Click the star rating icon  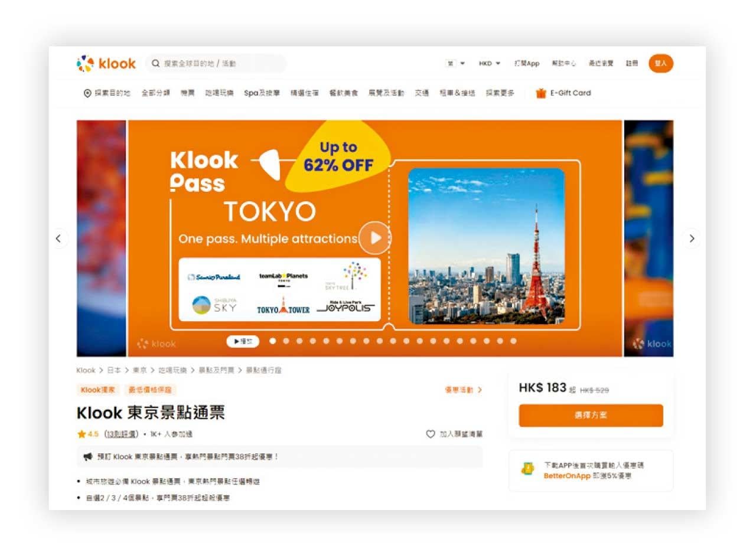[x=82, y=434]
